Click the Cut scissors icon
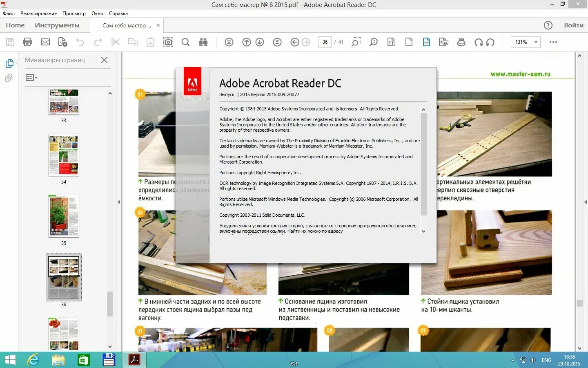This screenshot has width=588, height=368. [116, 42]
